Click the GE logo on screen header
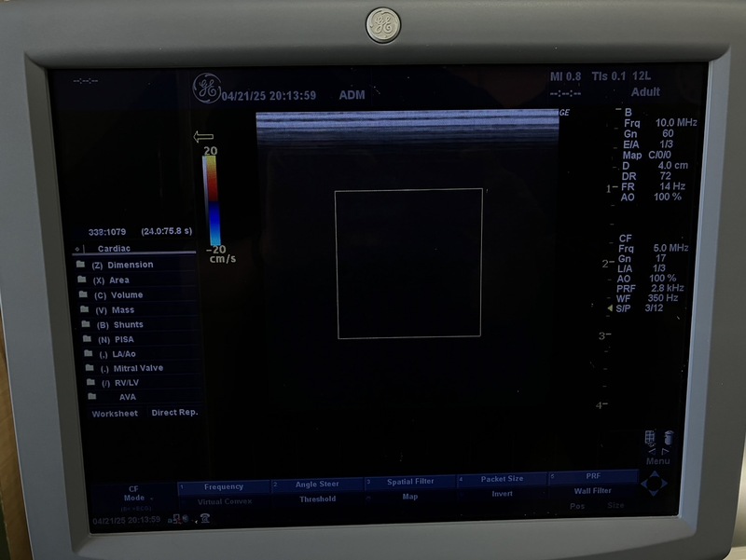746x560 pixels. tap(207, 88)
